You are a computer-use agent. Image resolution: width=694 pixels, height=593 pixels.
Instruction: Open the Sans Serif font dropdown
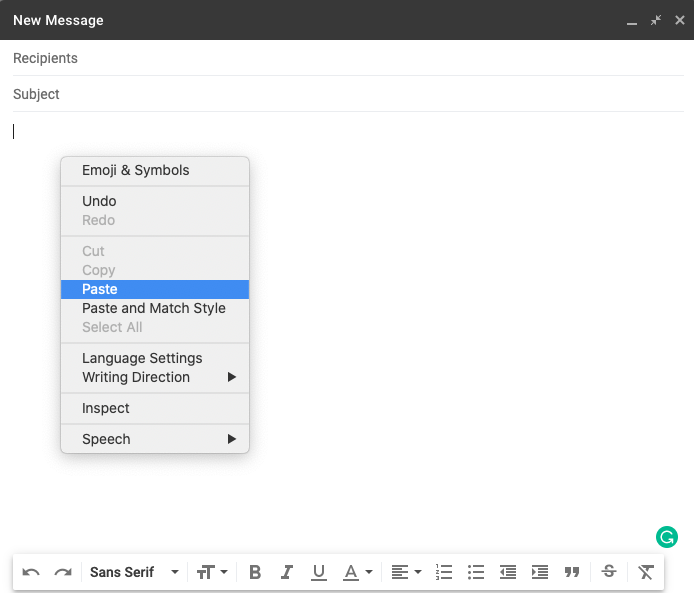tap(134, 572)
